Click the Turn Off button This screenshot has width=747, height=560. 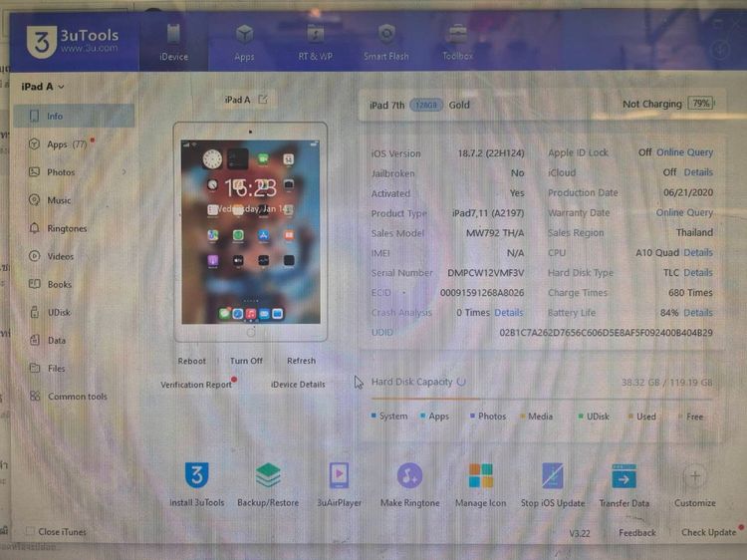click(x=246, y=361)
